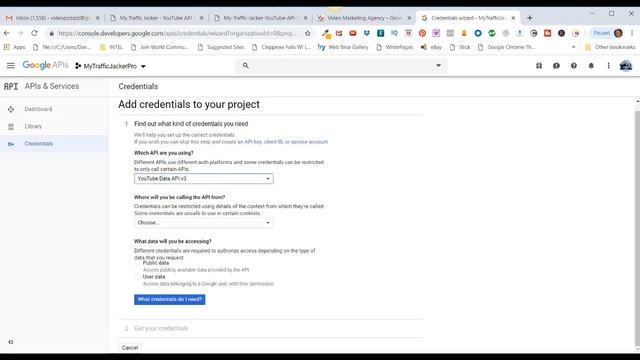Click the Cancel button
The height and width of the screenshot is (360, 640).
pos(130,348)
